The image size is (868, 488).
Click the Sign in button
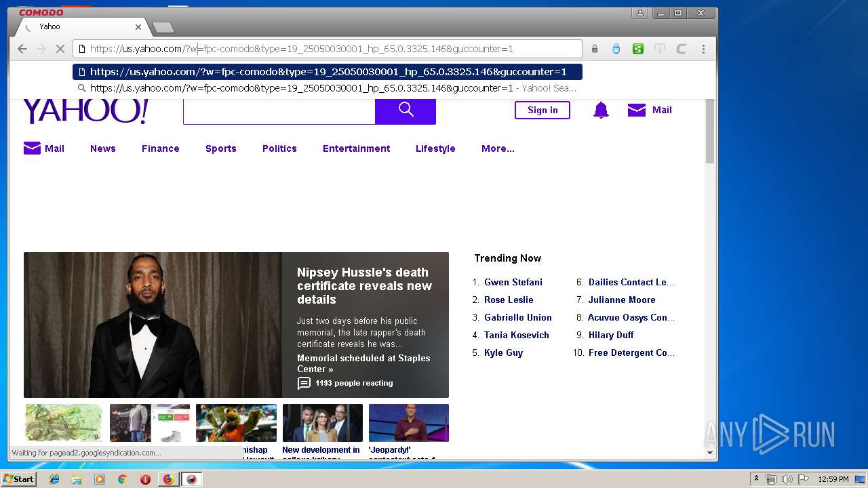pos(542,110)
